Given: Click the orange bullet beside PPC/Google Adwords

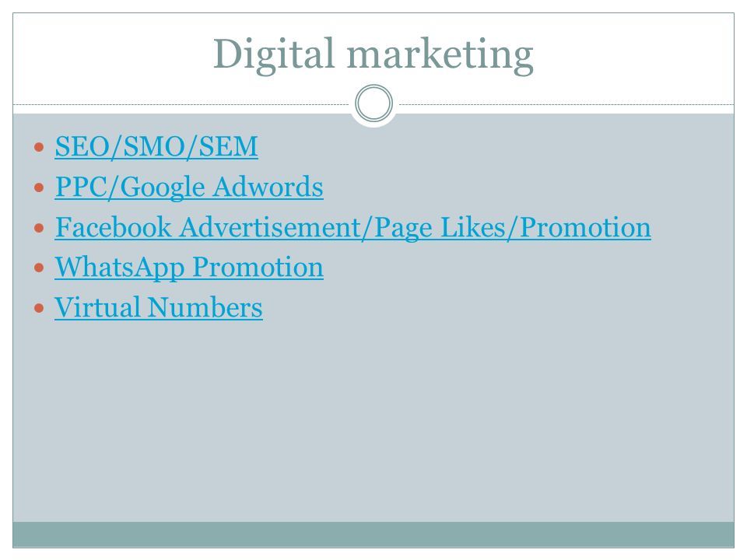Looking at the screenshot, I should [39, 187].
